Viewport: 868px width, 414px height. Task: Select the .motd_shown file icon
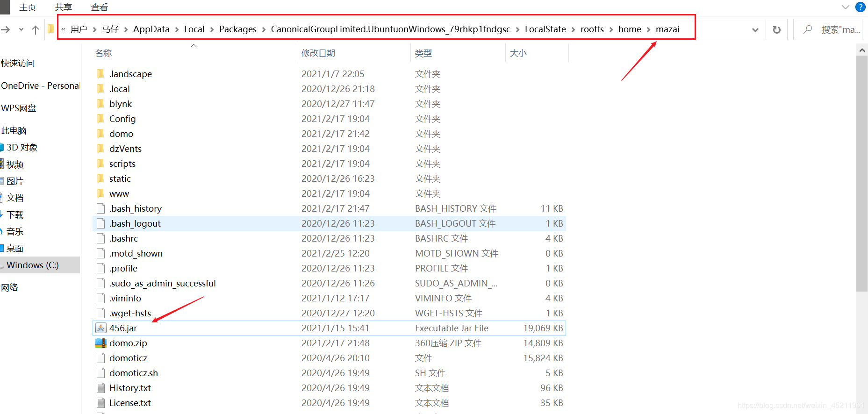coord(100,253)
